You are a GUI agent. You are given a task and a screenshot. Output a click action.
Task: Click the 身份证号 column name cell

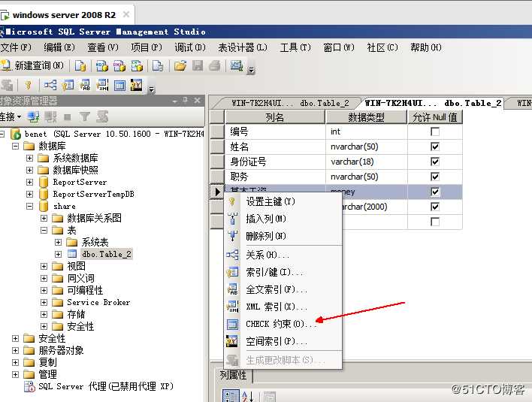[x=275, y=162]
